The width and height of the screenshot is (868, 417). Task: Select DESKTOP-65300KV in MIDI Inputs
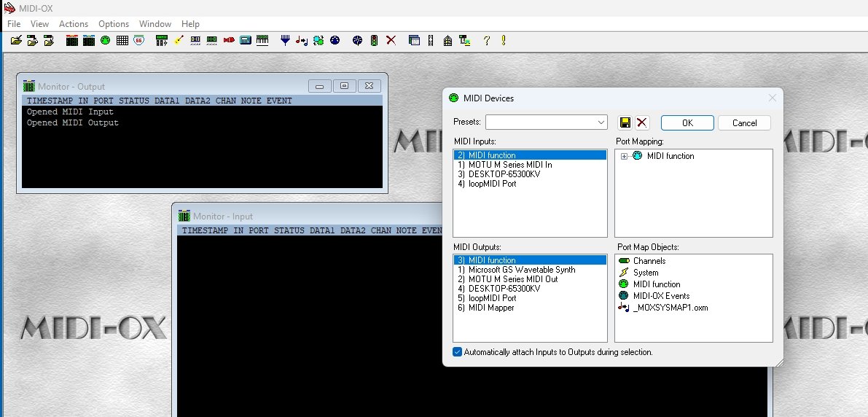click(530, 174)
